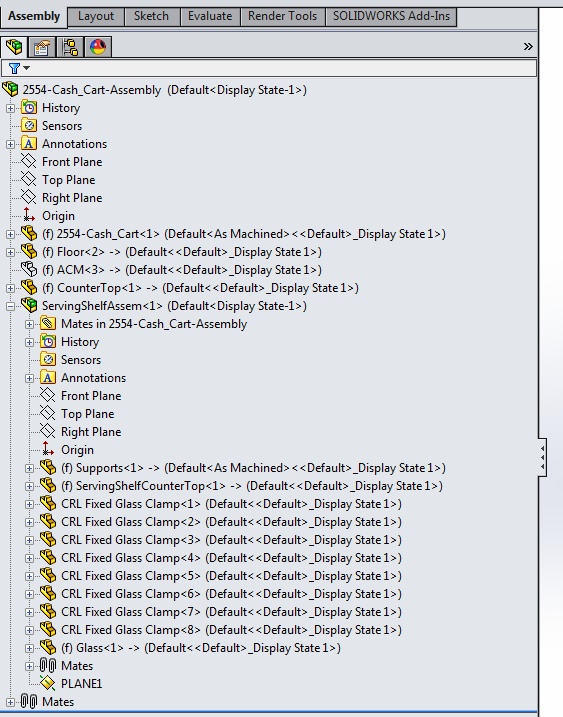This screenshot has width=563, height=717.
Task: Expand Annotations under ServingShelfAssem
Action: click(x=29, y=379)
